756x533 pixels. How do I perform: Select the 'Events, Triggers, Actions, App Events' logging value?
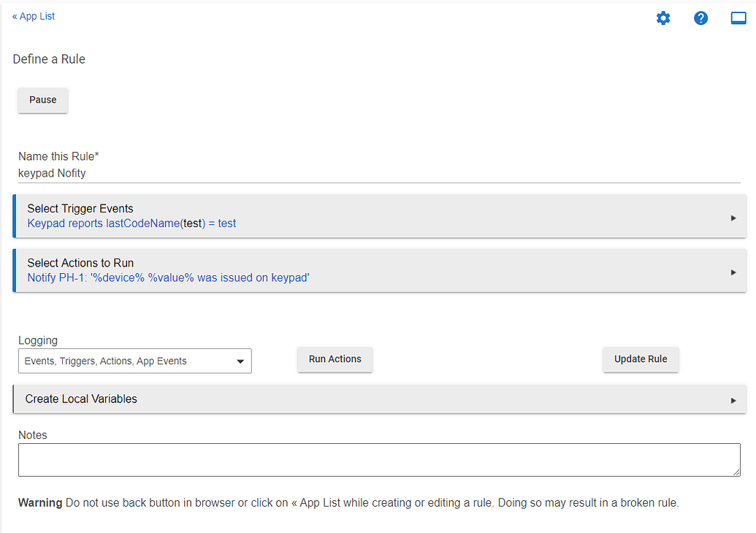[x=106, y=361]
